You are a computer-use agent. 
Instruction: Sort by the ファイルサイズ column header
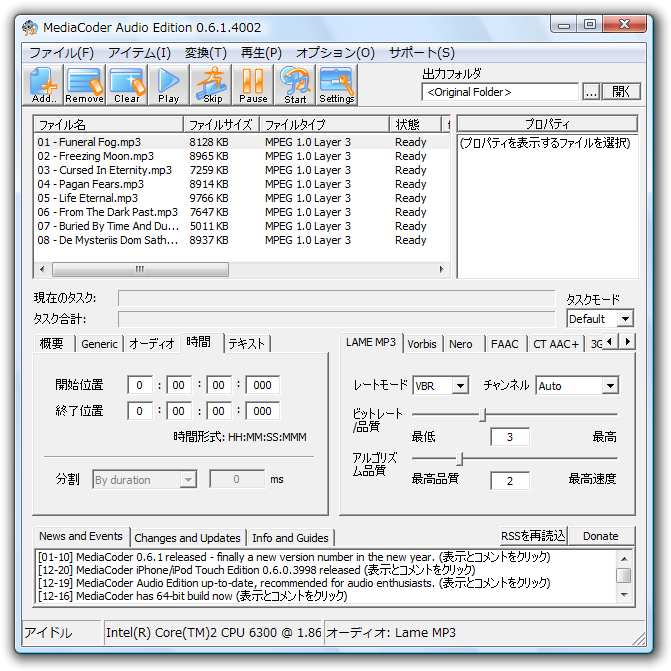221,125
